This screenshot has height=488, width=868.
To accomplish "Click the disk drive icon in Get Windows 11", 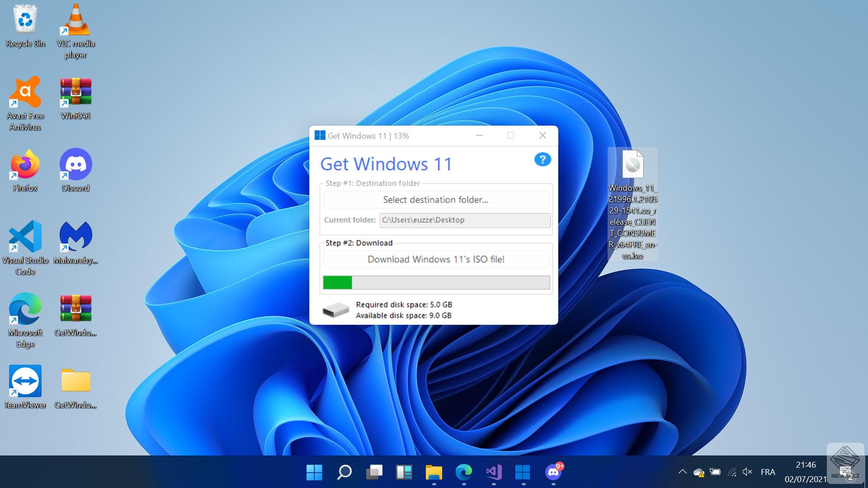I will 335,310.
